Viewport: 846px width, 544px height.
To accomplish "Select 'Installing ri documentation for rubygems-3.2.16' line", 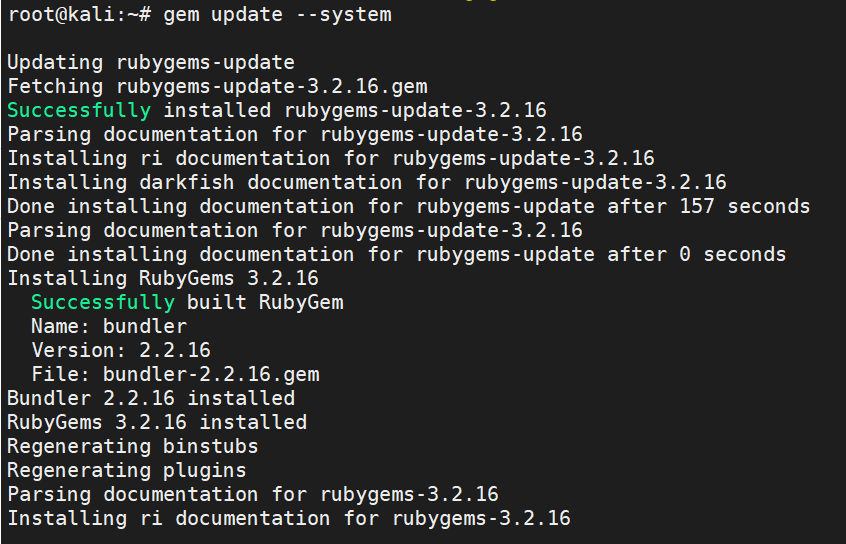I will pyautogui.click(x=289, y=518).
